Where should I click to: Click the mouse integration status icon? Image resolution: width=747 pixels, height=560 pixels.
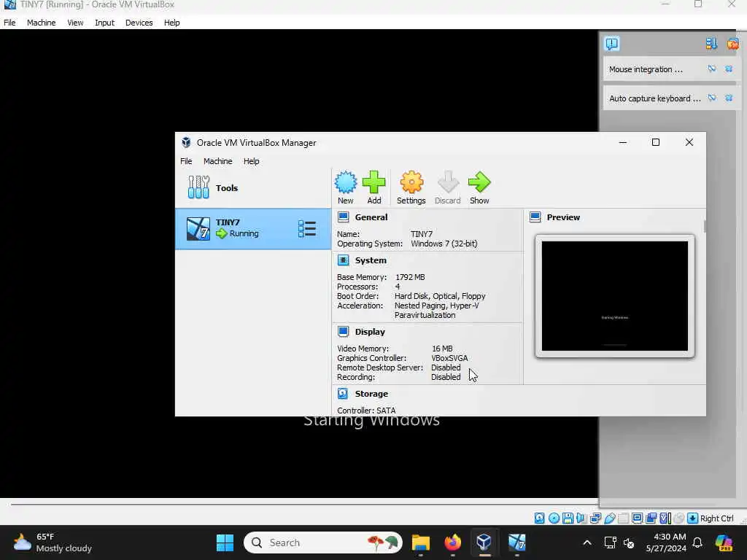[x=679, y=518]
